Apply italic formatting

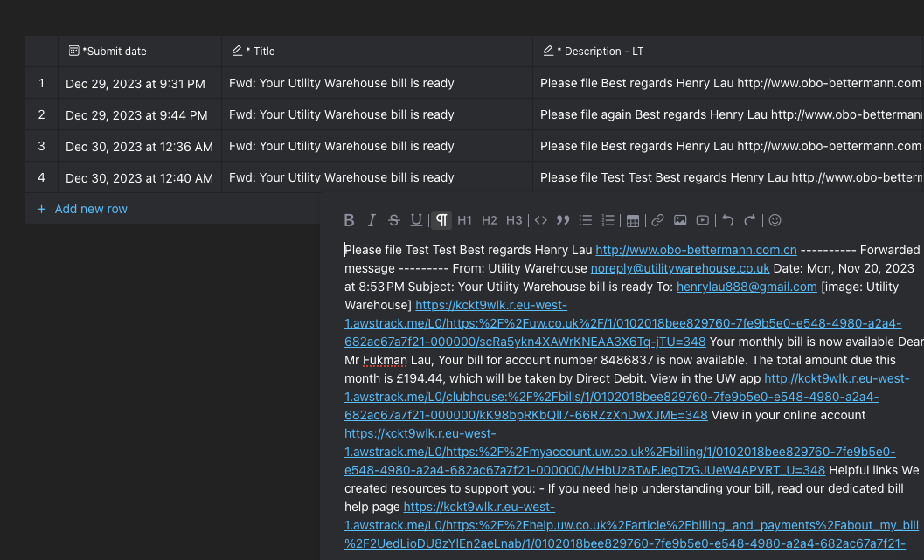click(372, 220)
